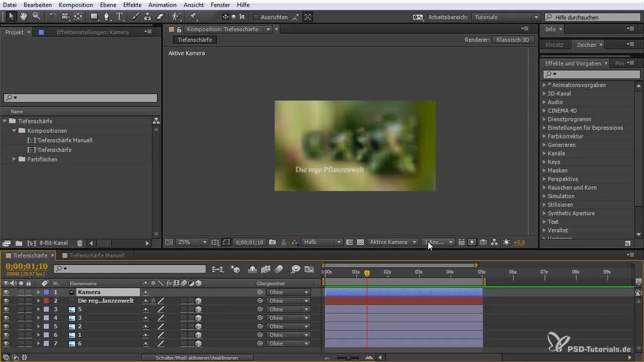Hide layer number 3 named 5
The width and height of the screenshot is (644, 362).
pyautogui.click(x=6, y=309)
